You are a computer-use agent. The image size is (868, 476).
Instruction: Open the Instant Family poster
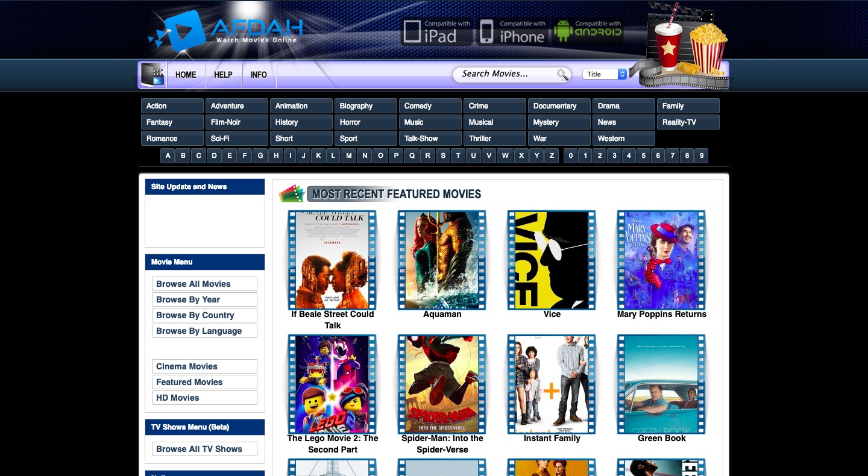552,384
